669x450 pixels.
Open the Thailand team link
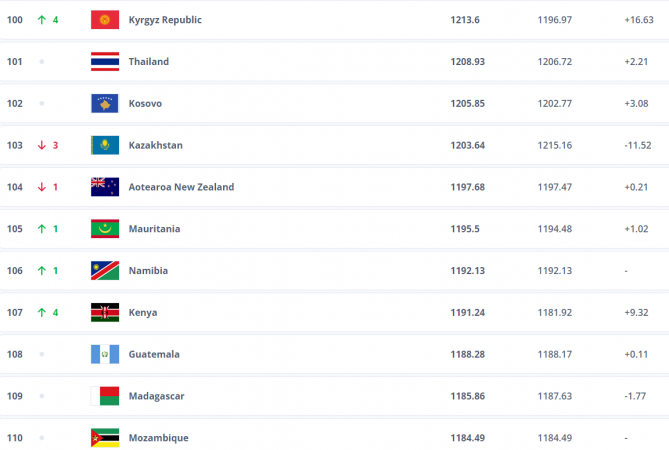(x=149, y=62)
